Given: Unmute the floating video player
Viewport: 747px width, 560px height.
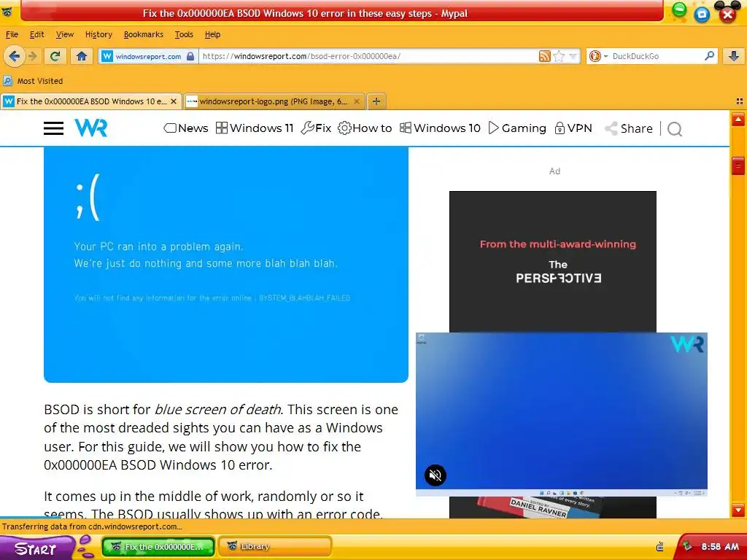Looking at the screenshot, I should click(435, 475).
